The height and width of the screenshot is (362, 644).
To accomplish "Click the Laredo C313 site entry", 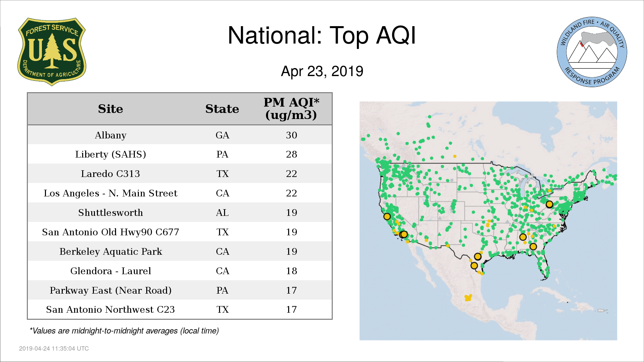I will tap(110, 174).
